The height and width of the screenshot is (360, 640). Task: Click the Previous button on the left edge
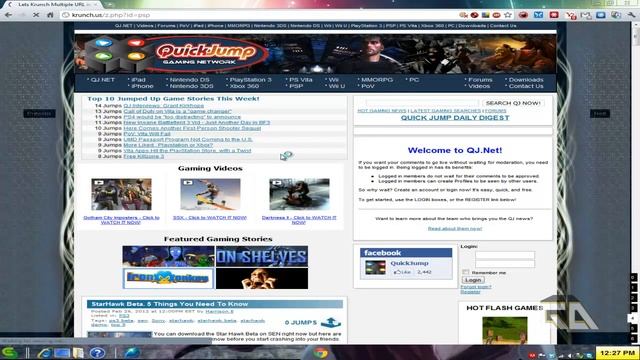[39, 113]
